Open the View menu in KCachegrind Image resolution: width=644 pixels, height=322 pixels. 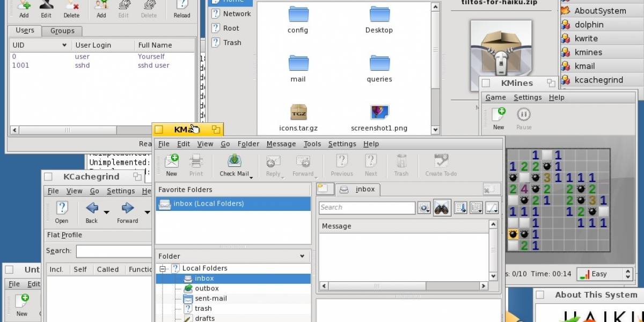(74, 191)
